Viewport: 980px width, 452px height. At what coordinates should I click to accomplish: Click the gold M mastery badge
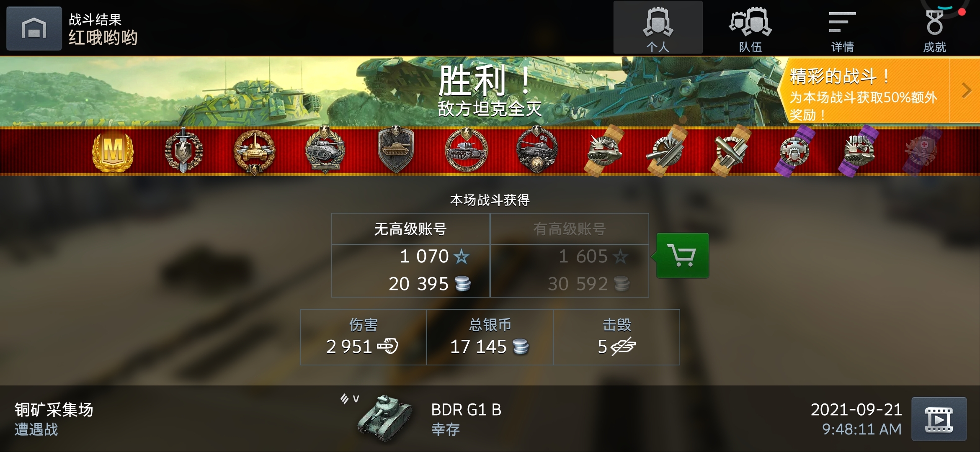click(113, 152)
